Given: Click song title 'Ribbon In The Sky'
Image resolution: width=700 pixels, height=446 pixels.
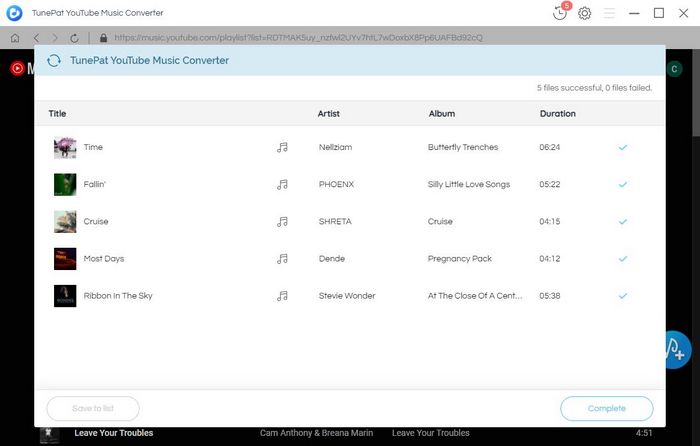Looking at the screenshot, I should (x=118, y=296).
